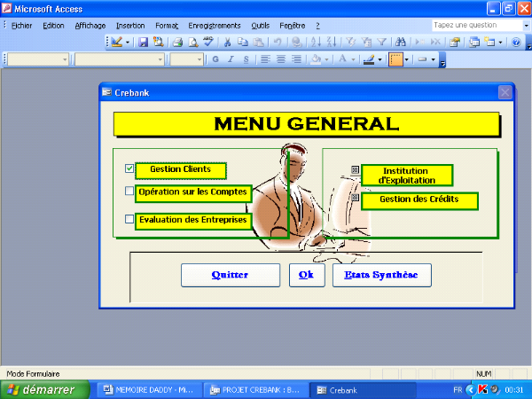This screenshot has height=399, width=532.
Task: Click the Gestion Clients yellow button
Action: coord(181,170)
